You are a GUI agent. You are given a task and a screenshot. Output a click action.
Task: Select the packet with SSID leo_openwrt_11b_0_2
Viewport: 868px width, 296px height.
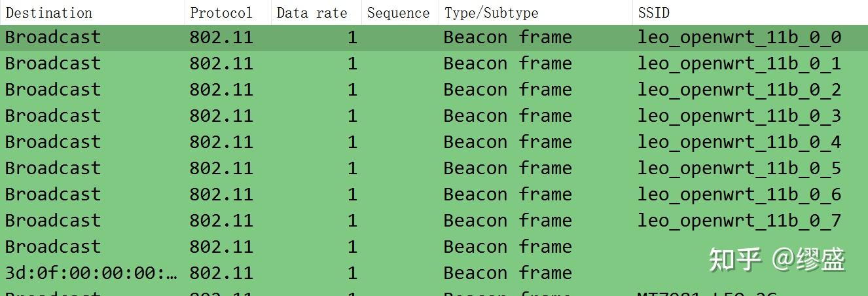pyautogui.click(x=434, y=90)
